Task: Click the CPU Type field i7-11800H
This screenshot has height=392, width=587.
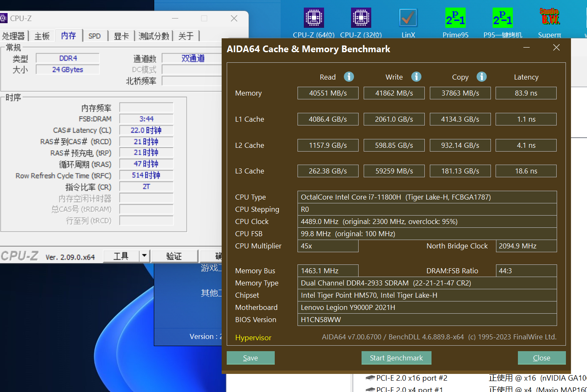Action: click(427, 197)
